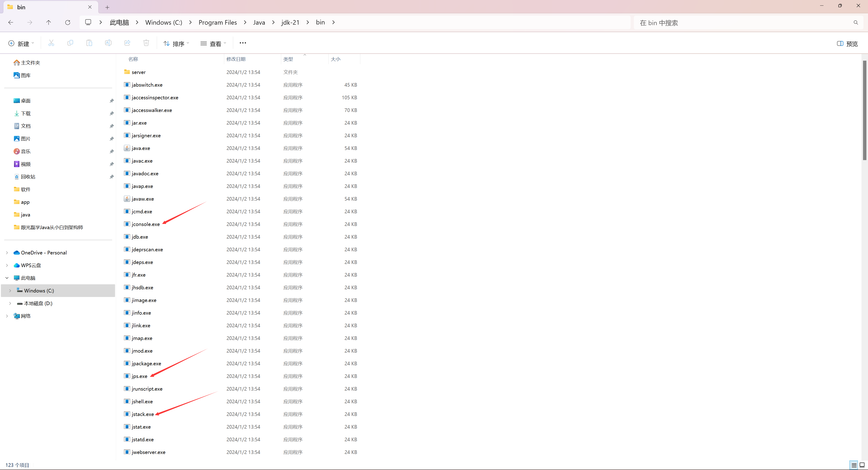Select jlink.exe file

(141, 325)
